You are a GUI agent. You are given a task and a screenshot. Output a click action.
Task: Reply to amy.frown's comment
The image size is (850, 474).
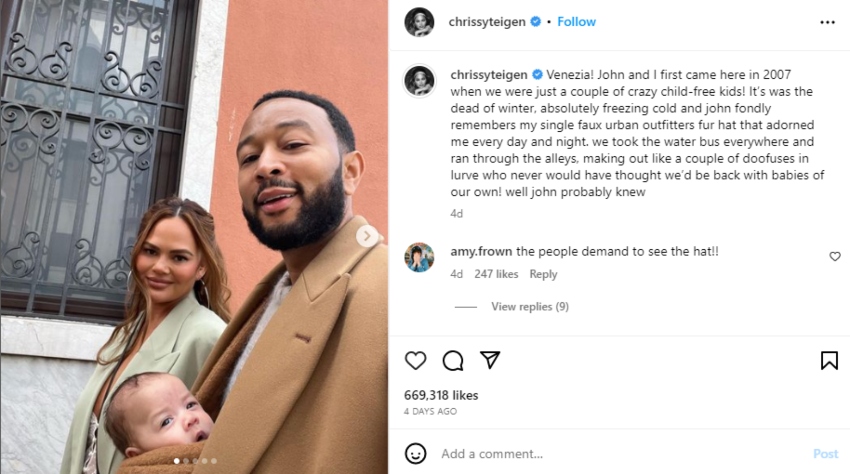click(x=543, y=274)
